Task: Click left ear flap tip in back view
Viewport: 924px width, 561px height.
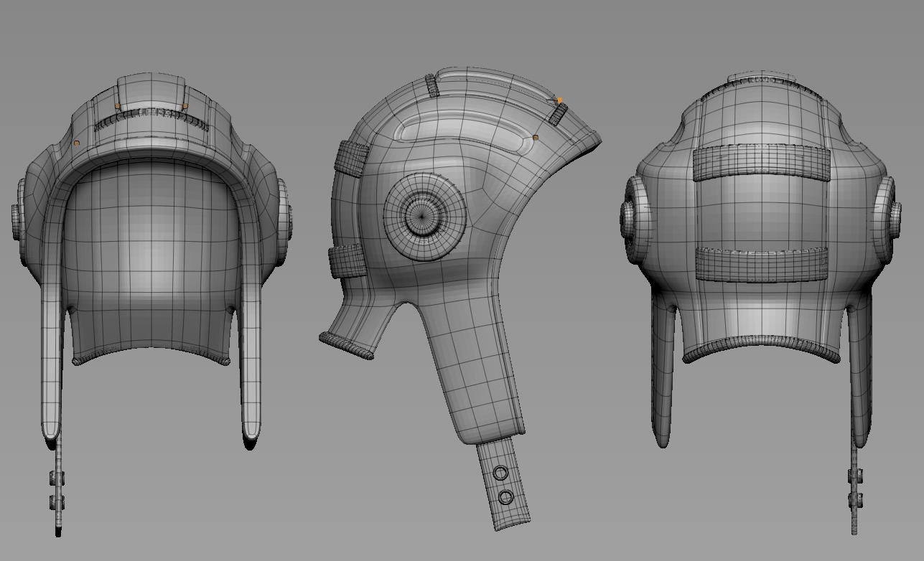Action: [663, 439]
